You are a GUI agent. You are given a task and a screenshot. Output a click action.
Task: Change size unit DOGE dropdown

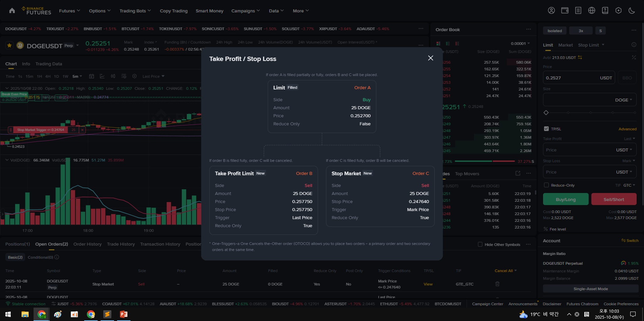[x=624, y=100]
